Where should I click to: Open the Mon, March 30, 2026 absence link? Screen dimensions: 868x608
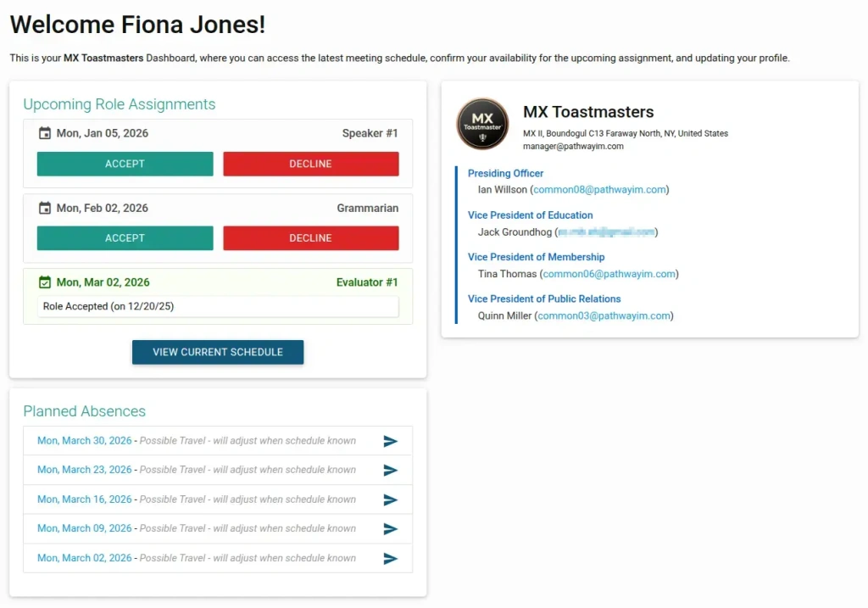[85, 441]
